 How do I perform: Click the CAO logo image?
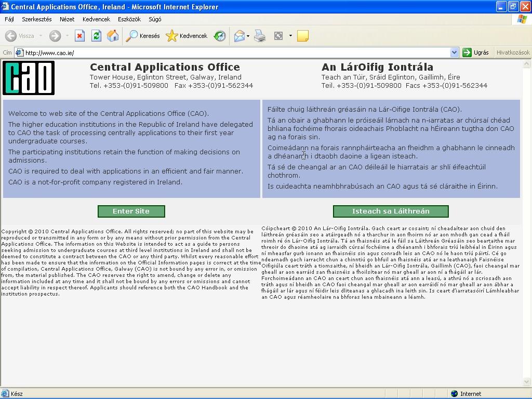pyautogui.click(x=29, y=78)
